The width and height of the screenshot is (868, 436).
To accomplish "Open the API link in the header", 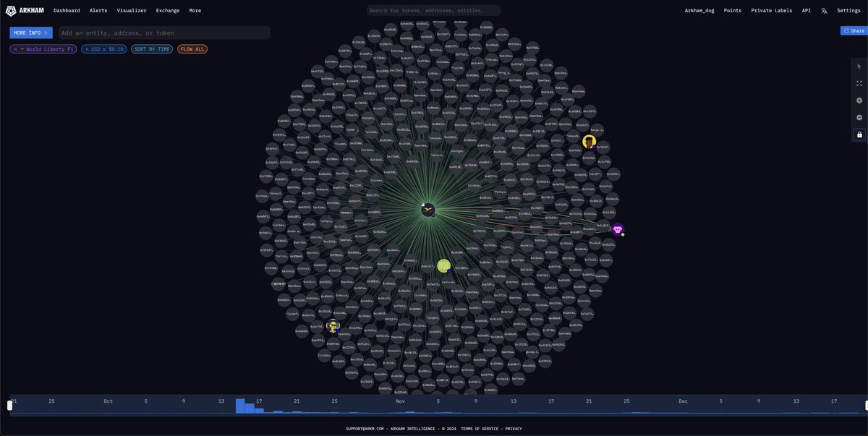I will tap(807, 11).
